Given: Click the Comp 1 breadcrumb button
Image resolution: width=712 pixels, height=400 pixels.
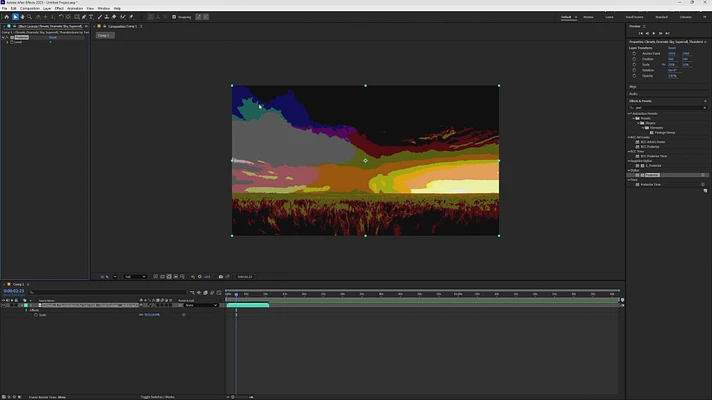Looking at the screenshot, I should [x=104, y=35].
